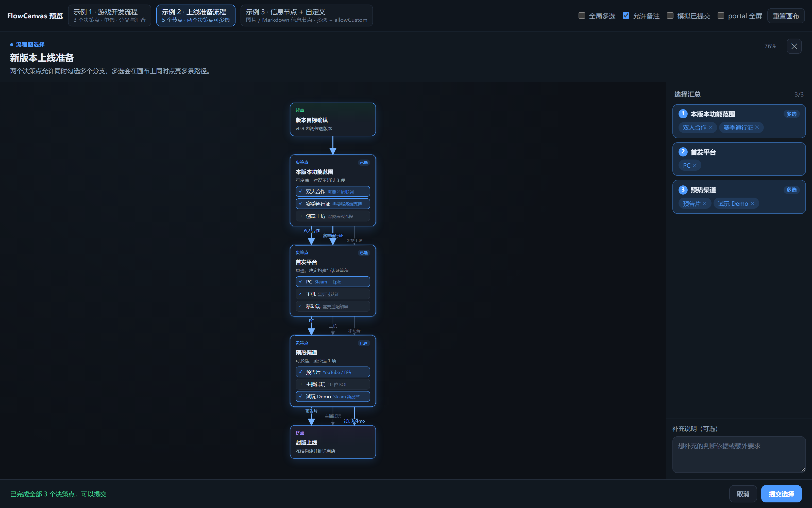Click the 首发平台 summary card title
This screenshot has height=508, width=812.
click(703, 152)
